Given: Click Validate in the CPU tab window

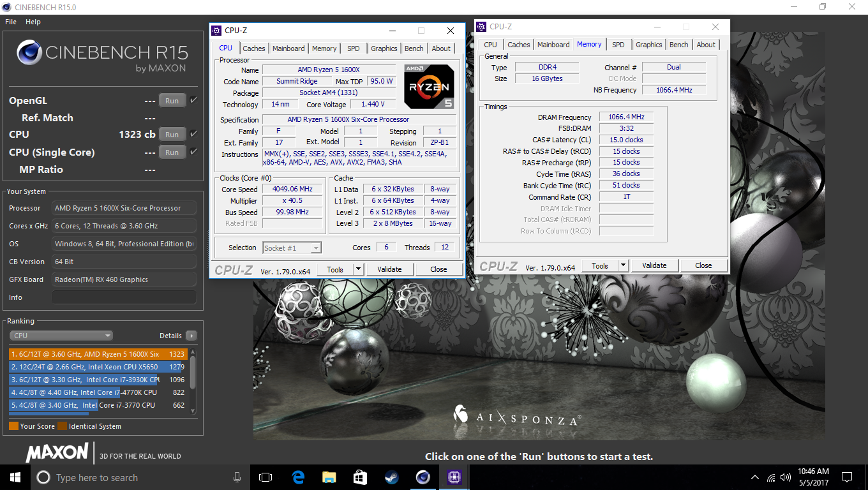Looking at the screenshot, I should pyautogui.click(x=389, y=270).
